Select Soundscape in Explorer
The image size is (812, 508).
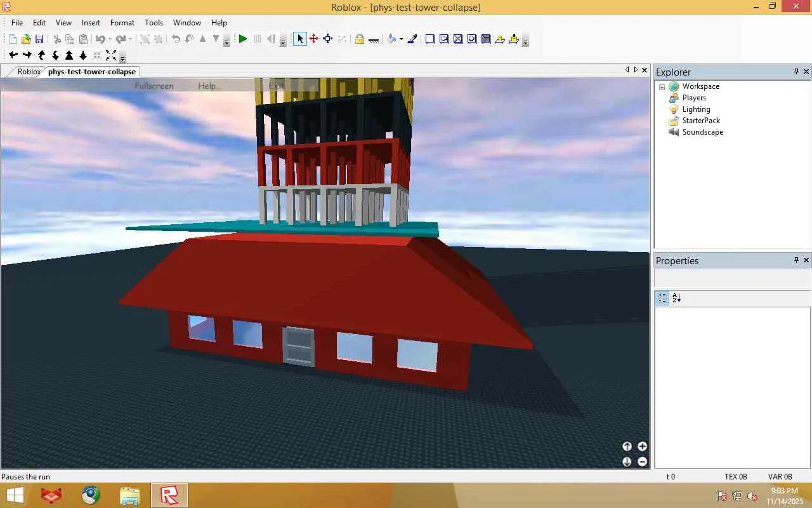click(x=702, y=132)
